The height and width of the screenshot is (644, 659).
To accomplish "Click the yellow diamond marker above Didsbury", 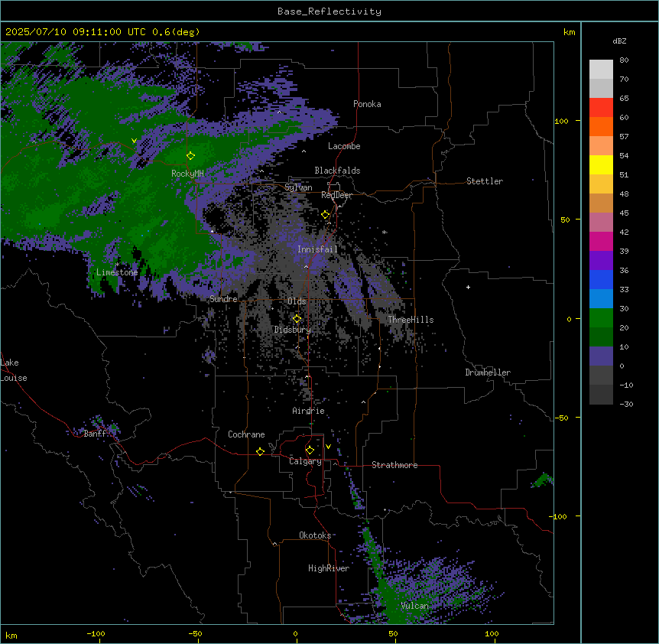I will [297, 319].
